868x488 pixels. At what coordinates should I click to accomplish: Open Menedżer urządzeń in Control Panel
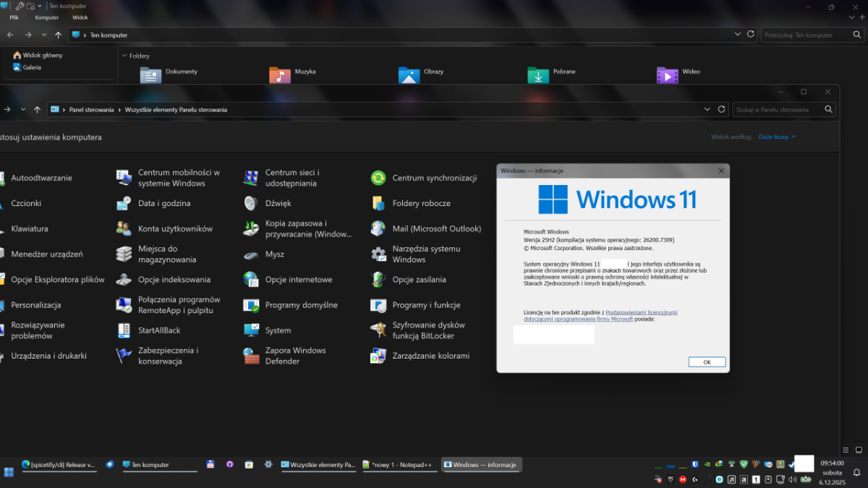coord(46,254)
